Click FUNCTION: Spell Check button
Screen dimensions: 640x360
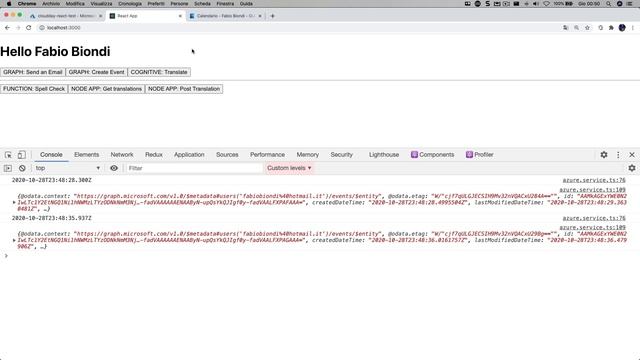pyautogui.click(x=34, y=89)
